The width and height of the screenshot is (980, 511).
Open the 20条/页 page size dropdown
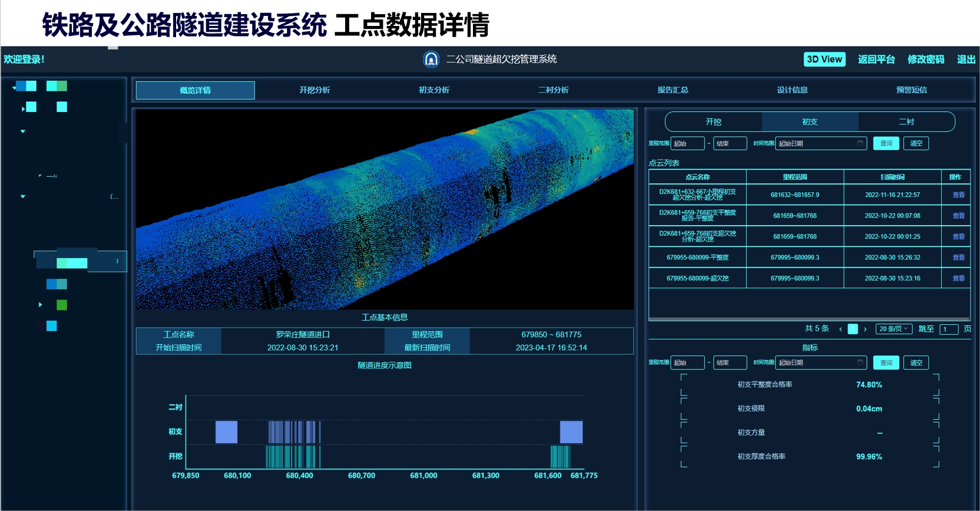click(893, 329)
